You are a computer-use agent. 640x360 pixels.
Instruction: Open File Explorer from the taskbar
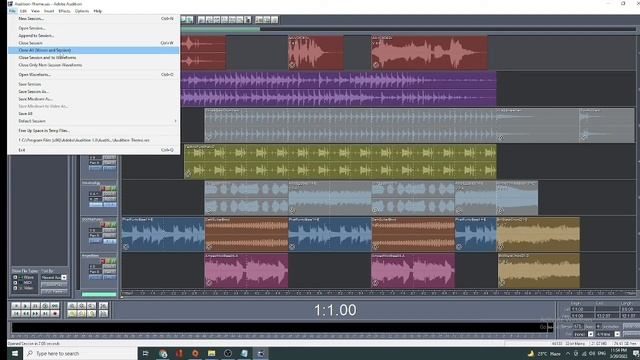[x=211, y=353]
